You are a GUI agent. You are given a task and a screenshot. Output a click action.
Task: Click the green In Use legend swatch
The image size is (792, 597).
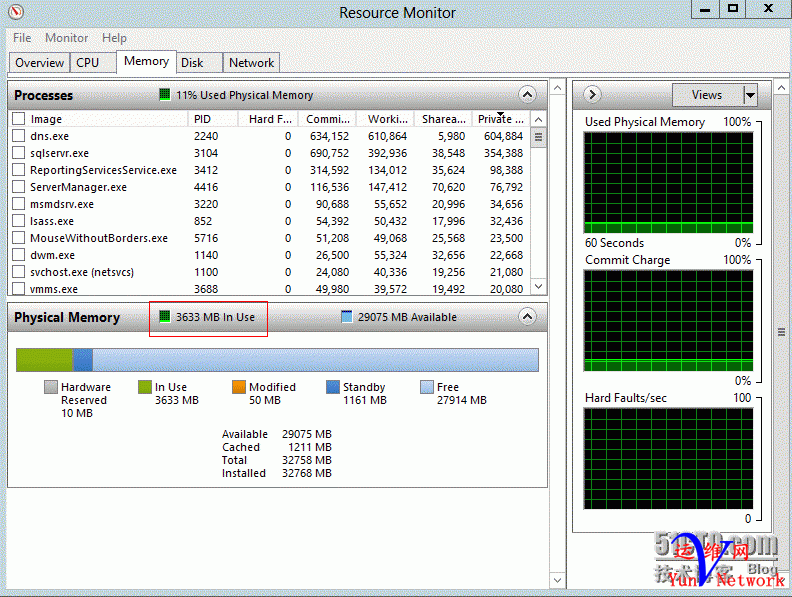(x=144, y=387)
